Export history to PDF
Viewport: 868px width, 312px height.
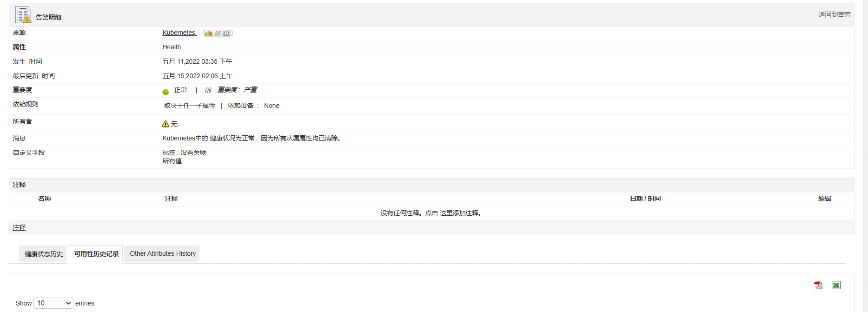818,285
